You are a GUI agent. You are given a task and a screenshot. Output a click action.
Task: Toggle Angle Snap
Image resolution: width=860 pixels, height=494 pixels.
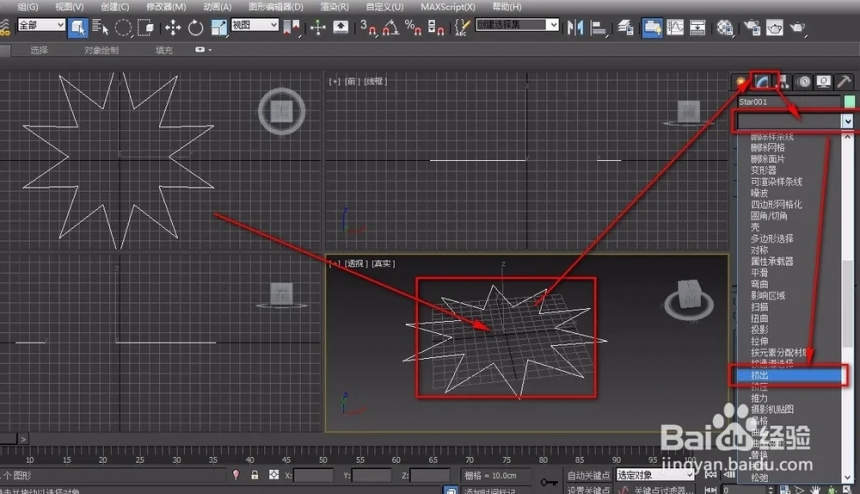[391, 27]
